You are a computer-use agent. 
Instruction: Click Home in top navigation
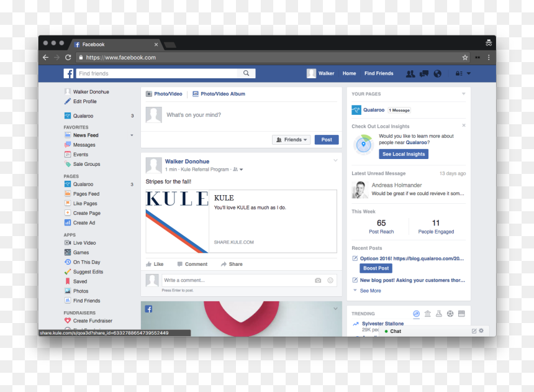tap(349, 73)
